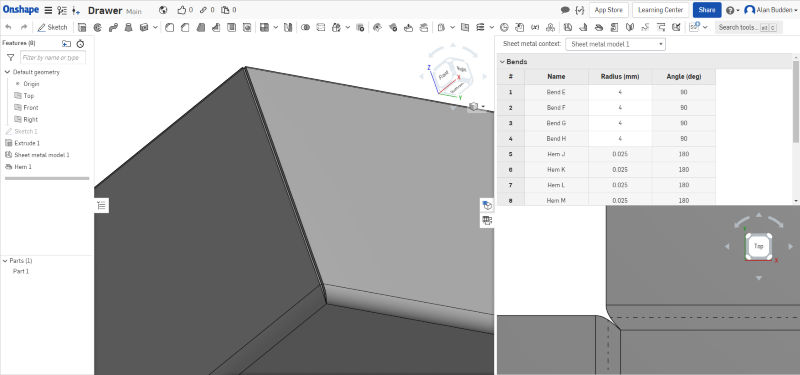Image resolution: width=800 pixels, height=375 pixels.
Task: Select the Chamfer tool
Action: click(185, 27)
